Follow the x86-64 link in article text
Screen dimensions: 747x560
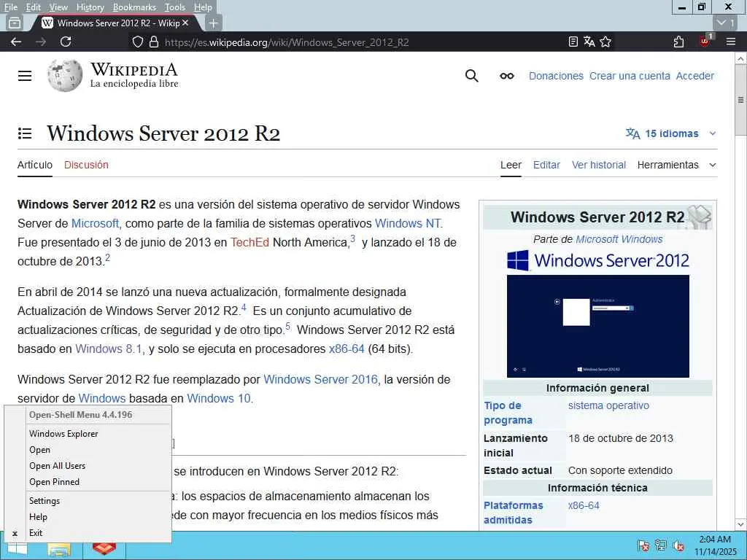347,349
